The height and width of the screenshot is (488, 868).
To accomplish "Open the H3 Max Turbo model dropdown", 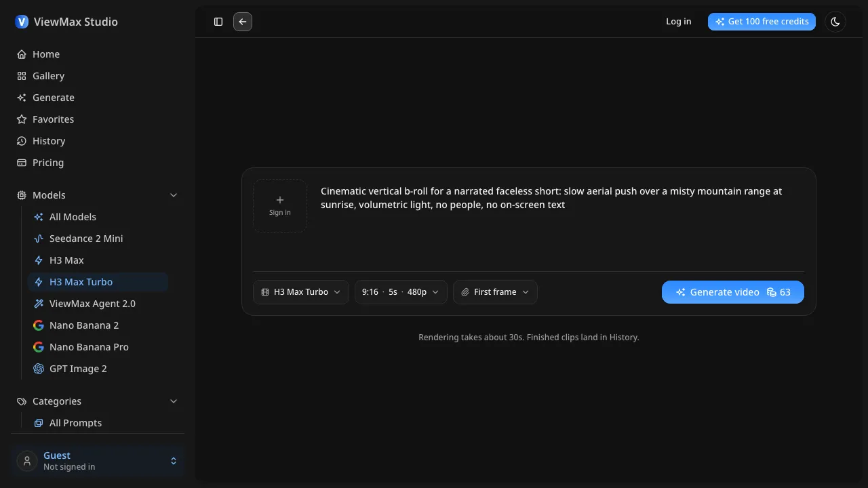I will tap(301, 292).
